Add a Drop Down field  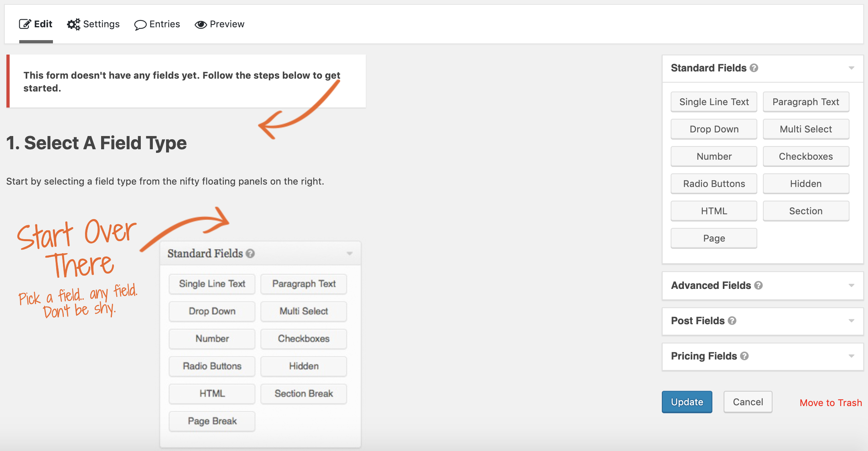[x=714, y=129]
